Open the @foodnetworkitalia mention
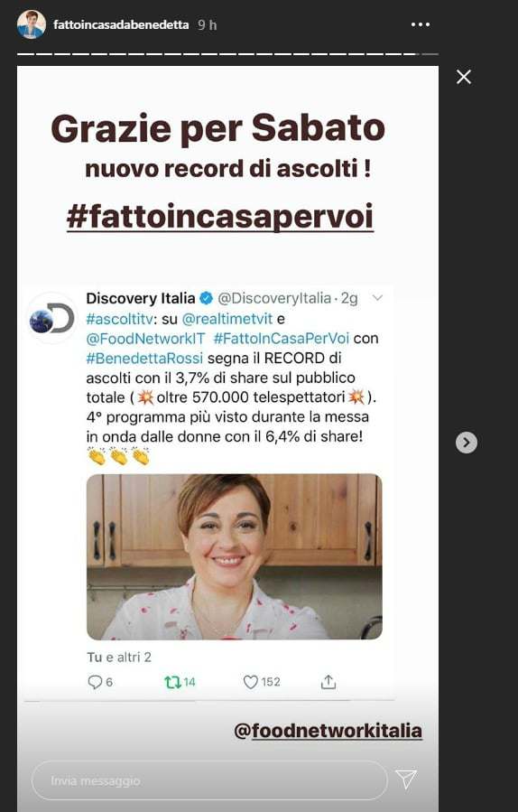Image resolution: width=518 pixels, height=812 pixels. (328, 731)
